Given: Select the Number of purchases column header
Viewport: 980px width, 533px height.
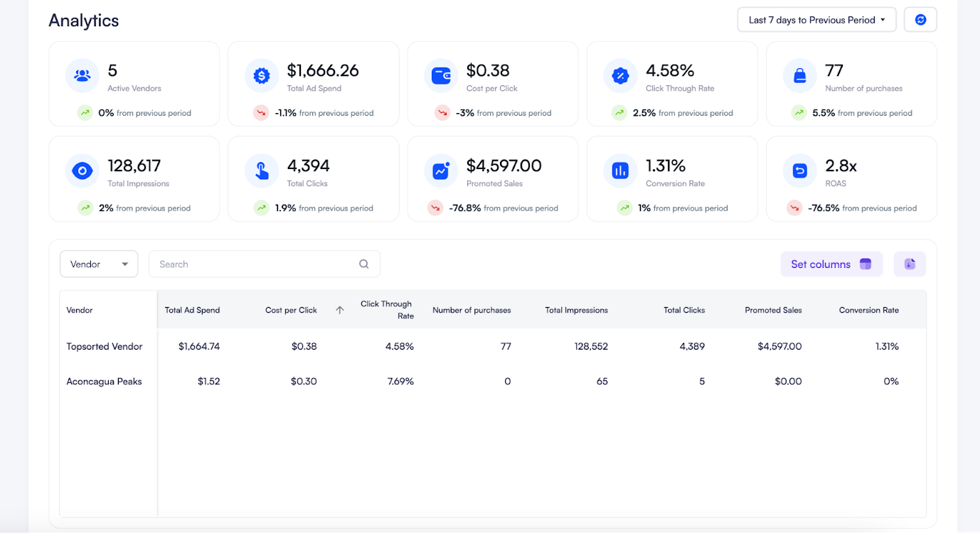Looking at the screenshot, I should [x=472, y=310].
